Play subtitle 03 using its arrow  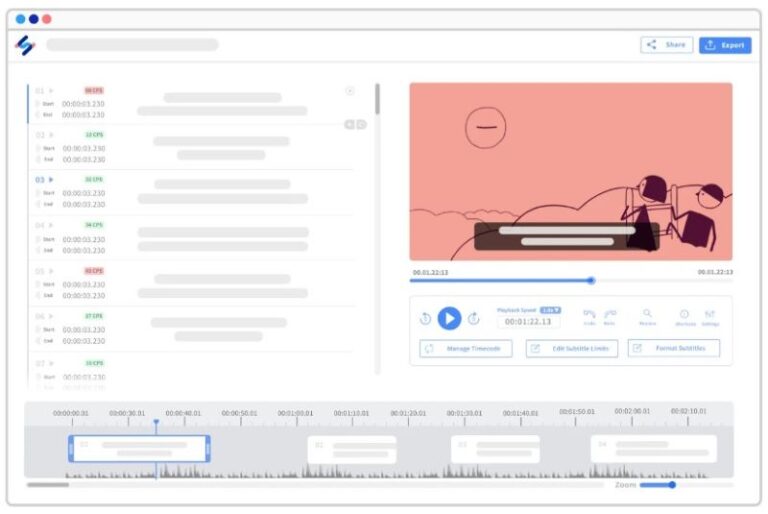(51, 180)
